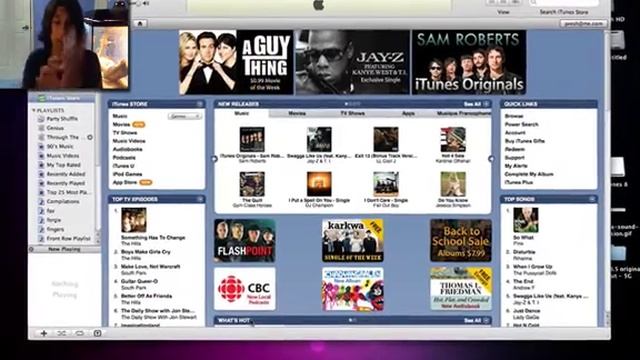Select the 90's Music smart playlist icon
This screenshot has height=360, width=640.
click(x=41, y=147)
